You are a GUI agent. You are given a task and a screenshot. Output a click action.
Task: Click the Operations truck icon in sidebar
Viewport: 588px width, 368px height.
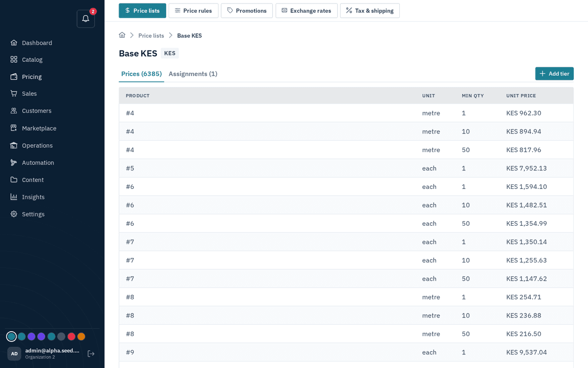click(14, 145)
